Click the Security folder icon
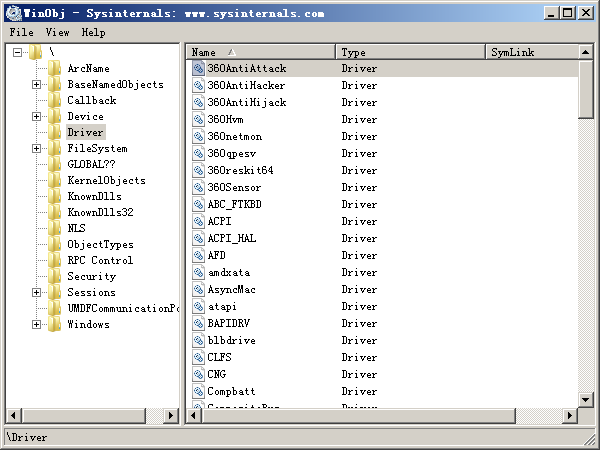The image size is (600, 450). pyautogui.click(x=54, y=276)
